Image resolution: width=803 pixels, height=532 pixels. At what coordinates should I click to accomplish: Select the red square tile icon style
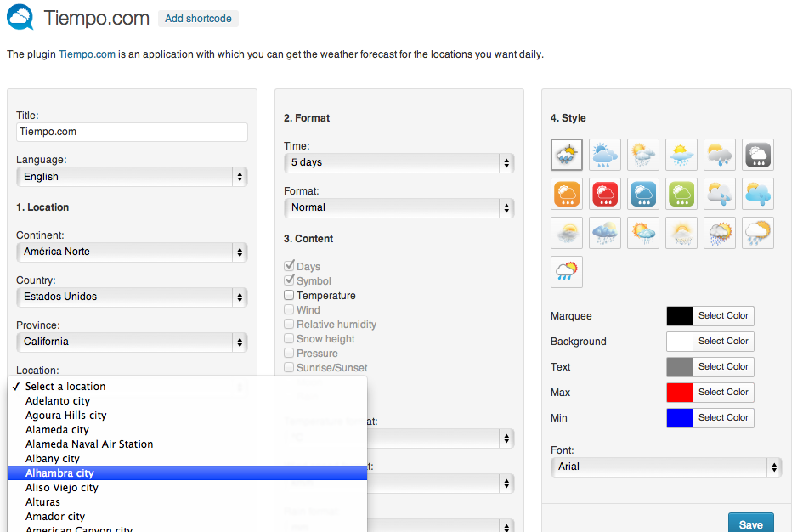605,194
